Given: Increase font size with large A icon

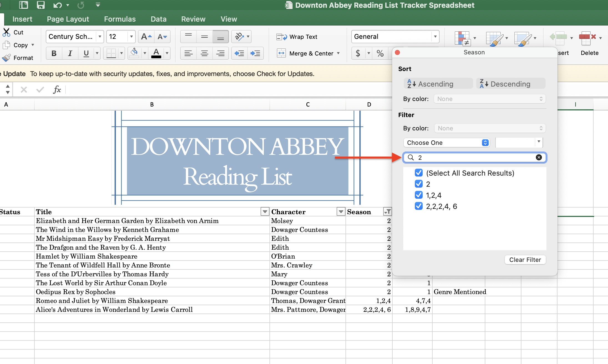Looking at the screenshot, I should tap(146, 37).
